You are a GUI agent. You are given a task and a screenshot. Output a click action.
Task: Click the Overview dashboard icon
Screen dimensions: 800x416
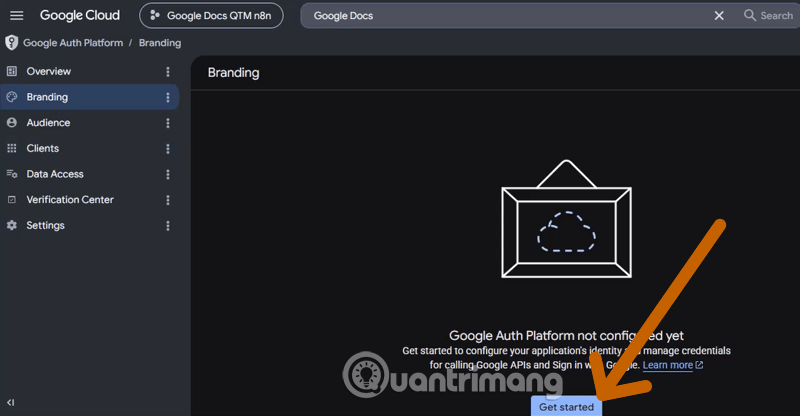tap(12, 71)
